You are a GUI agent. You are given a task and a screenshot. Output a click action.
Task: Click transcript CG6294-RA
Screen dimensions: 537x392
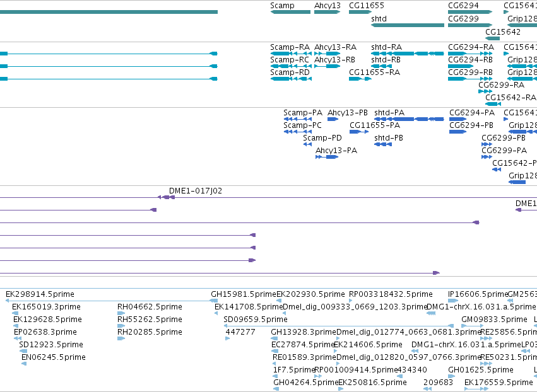pos(470,54)
